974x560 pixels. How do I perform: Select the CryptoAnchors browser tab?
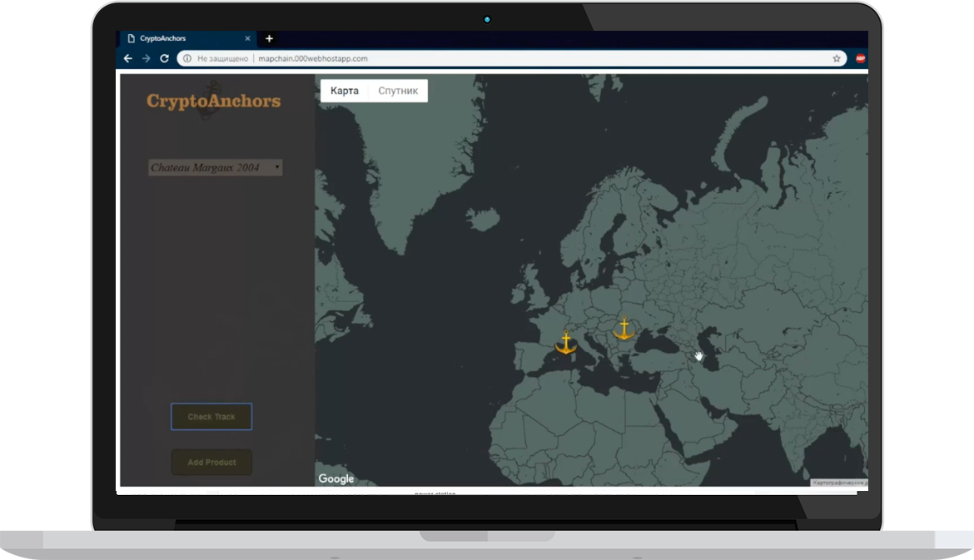point(186,38)
